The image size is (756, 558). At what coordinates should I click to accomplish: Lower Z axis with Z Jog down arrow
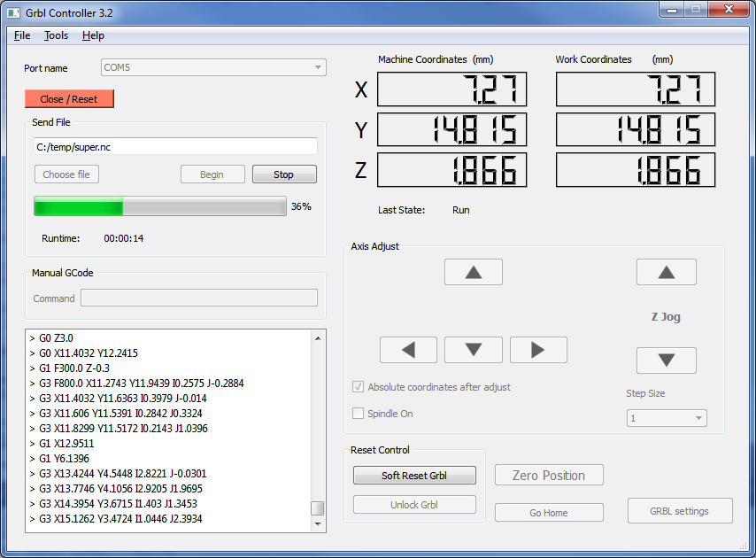(666, 360)
